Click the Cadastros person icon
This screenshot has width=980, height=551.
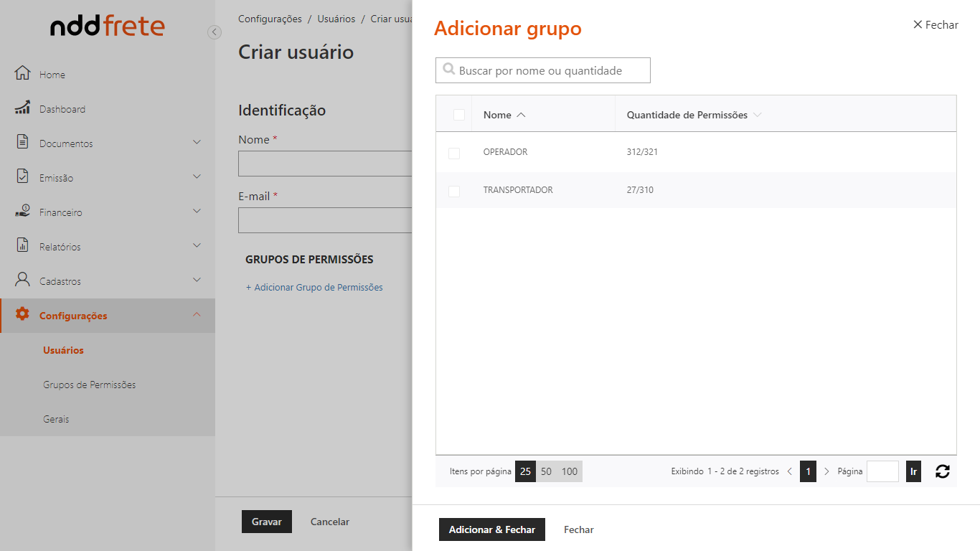click(x=22, y=280)
